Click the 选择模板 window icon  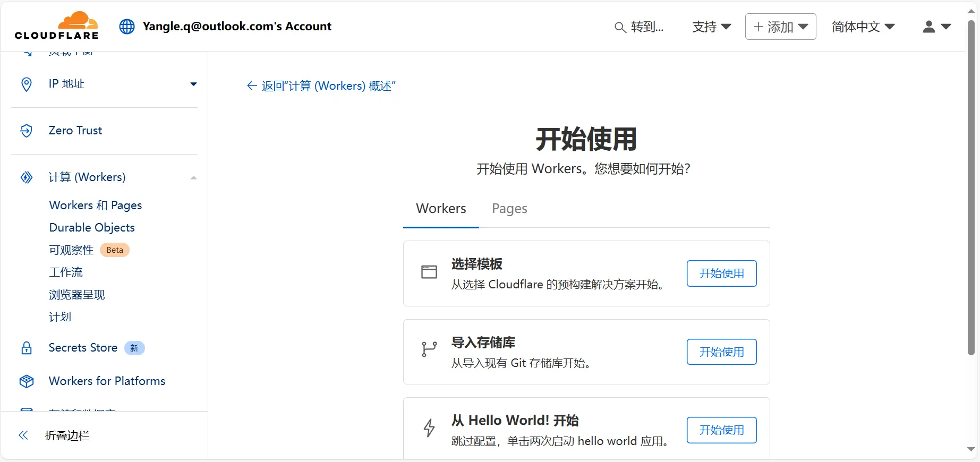429,272
